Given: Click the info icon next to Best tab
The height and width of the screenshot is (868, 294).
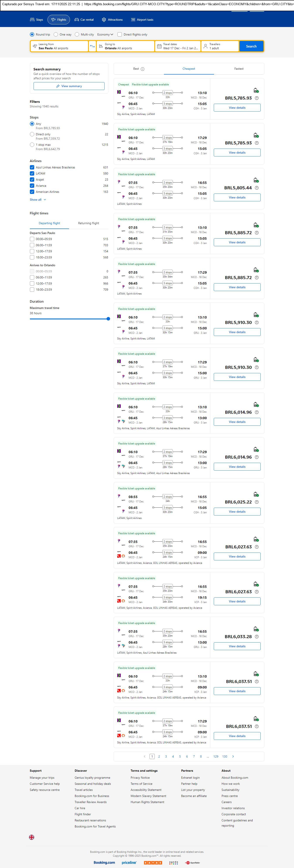Looking at the screenshot, I should tap(142, 69).
